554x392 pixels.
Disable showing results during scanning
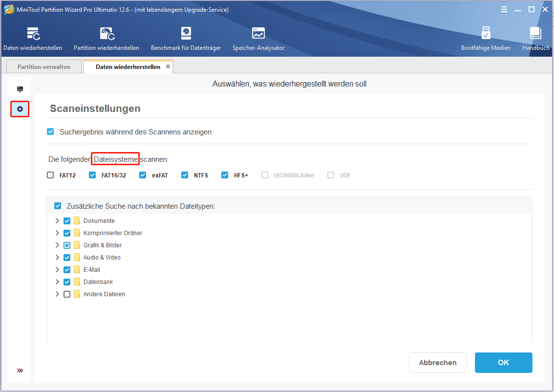(x=50, y=132)
